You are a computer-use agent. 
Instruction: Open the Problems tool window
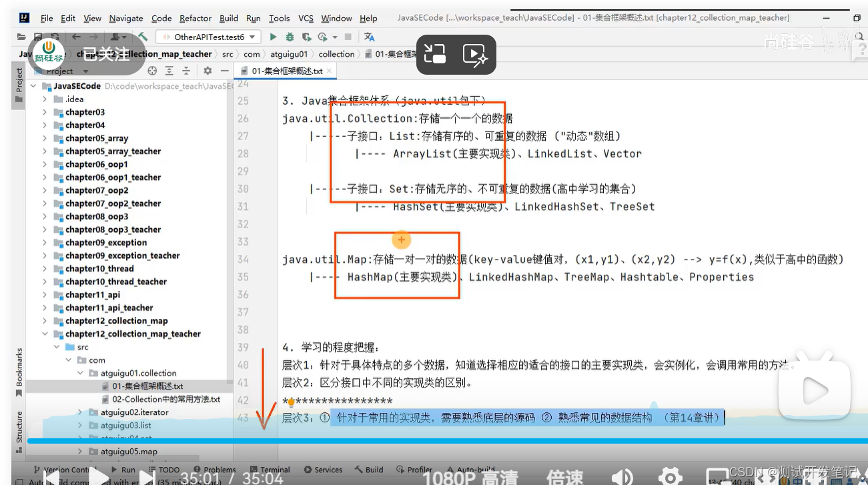(213, 470)
